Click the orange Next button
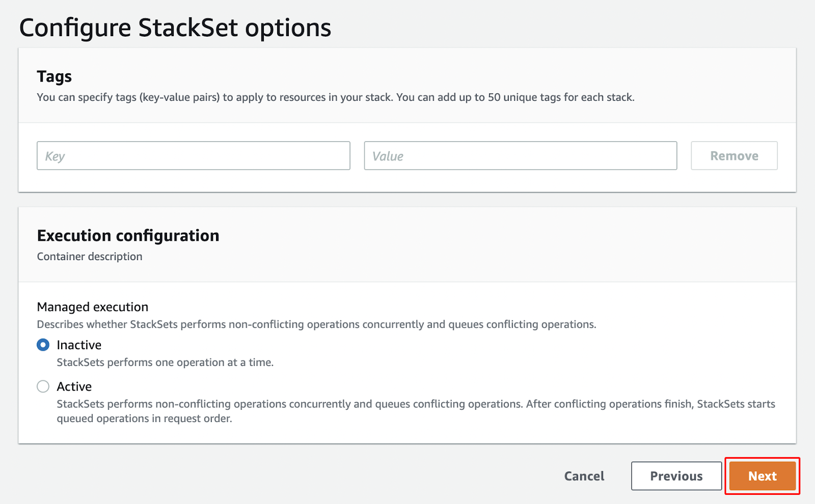Screen dimensions: 815x504 763,476
